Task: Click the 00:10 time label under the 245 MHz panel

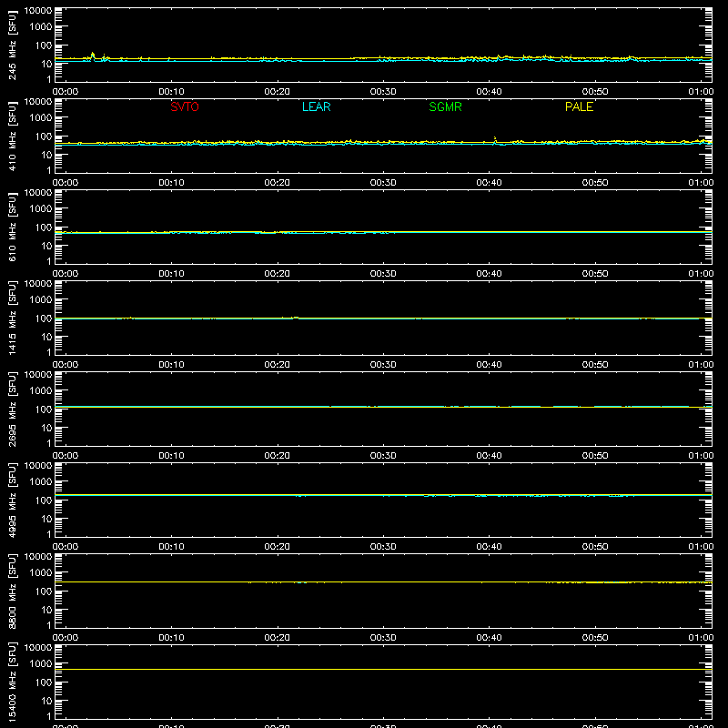Action: [171, 92]
